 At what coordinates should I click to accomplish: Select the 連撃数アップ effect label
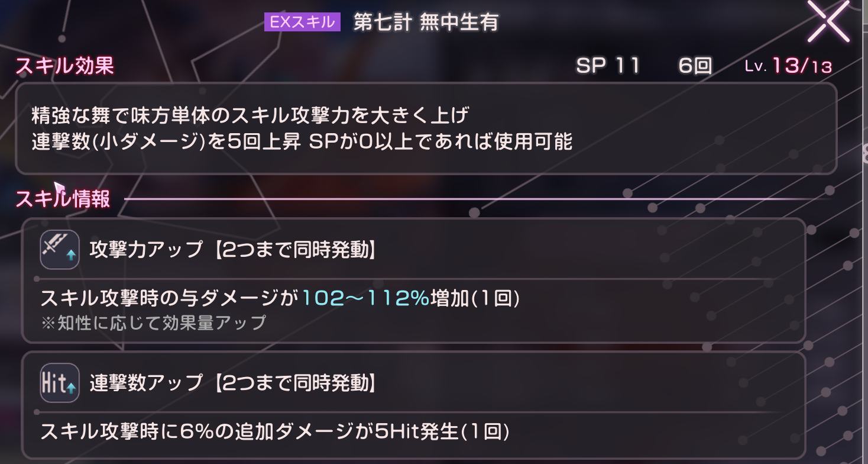(146, 383)
